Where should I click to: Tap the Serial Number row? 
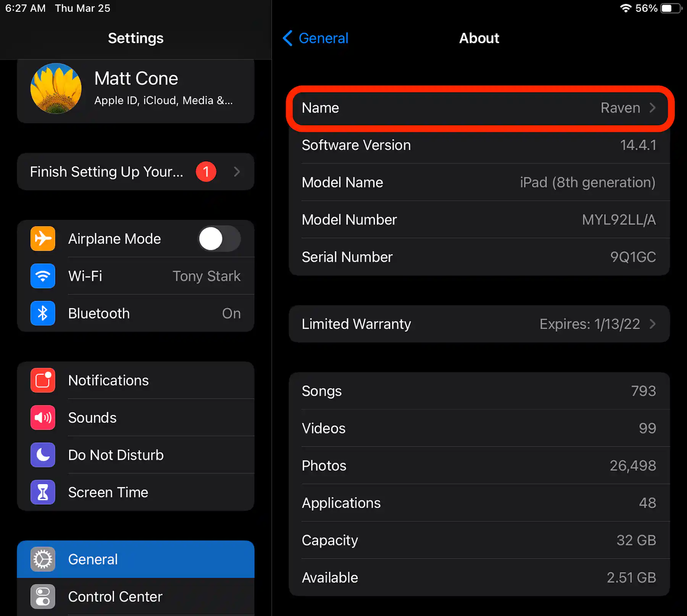479,257
